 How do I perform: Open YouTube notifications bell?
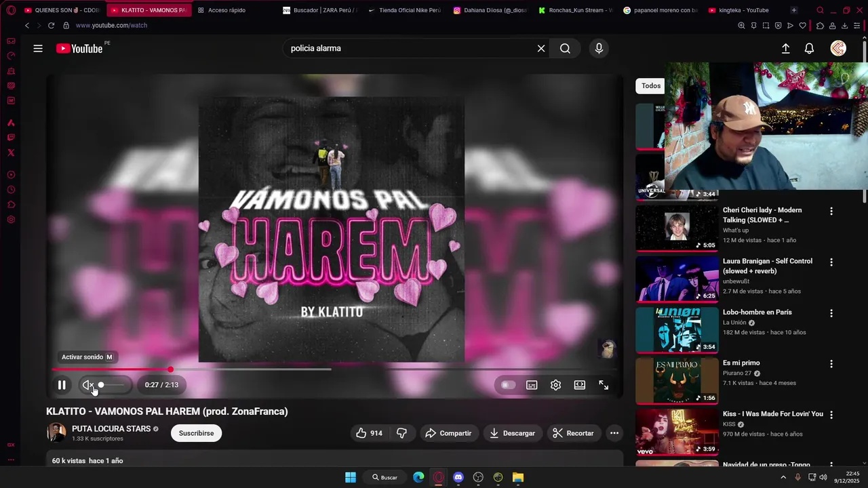point(809,48)
